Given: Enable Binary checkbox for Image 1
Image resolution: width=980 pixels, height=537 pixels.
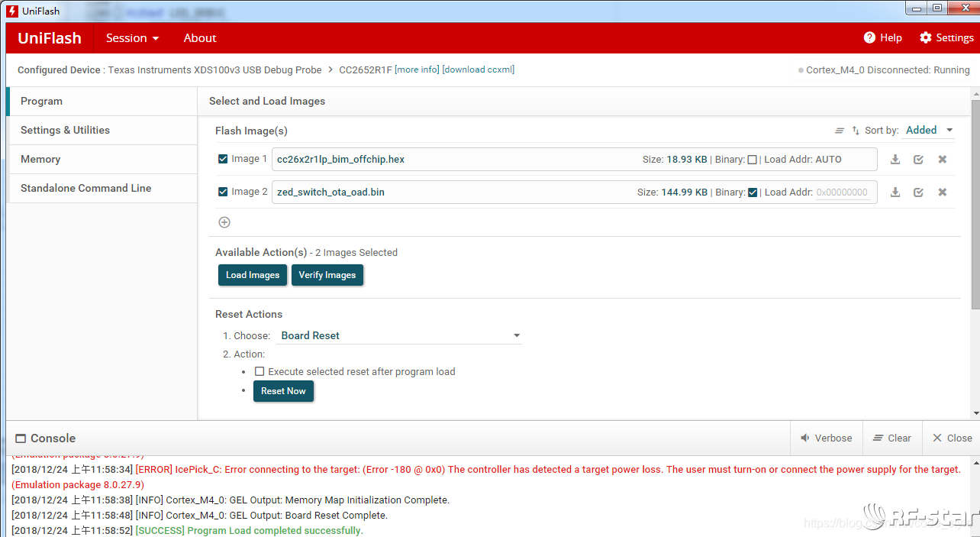Looking at the screenshot, I should tap(753, 160).
